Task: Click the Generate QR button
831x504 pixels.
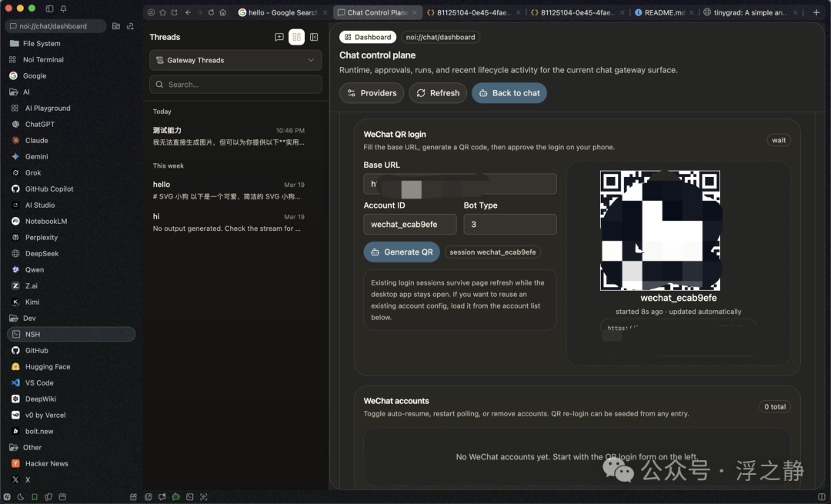Action: click(x=402, y=252)
